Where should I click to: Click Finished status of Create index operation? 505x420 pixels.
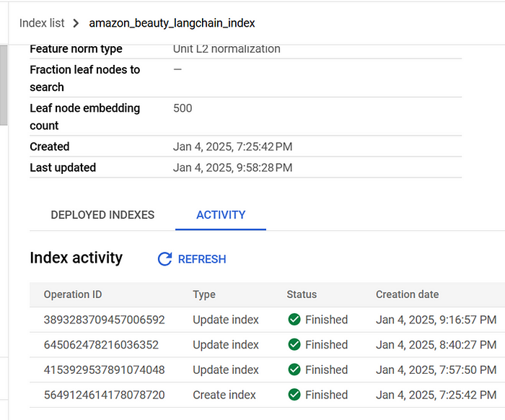326,395
